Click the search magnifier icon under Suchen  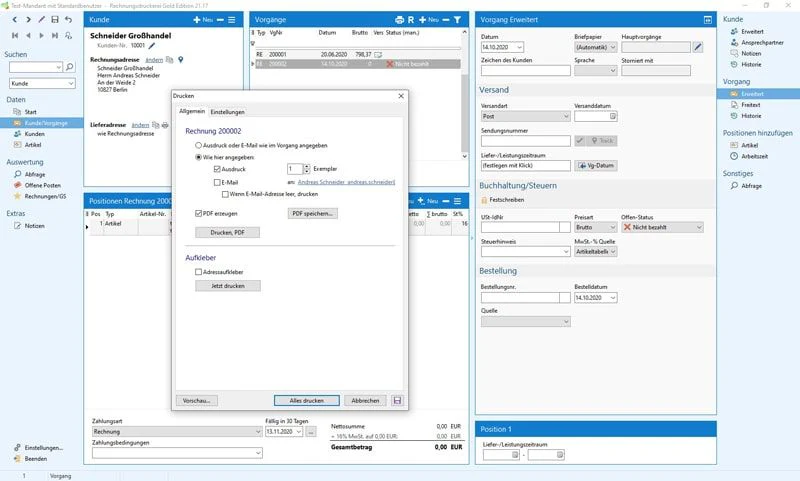point(70,67)
